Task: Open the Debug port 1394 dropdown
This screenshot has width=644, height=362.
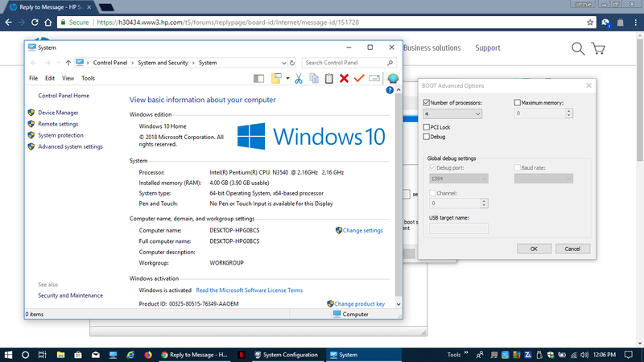Action: [459, 179]
